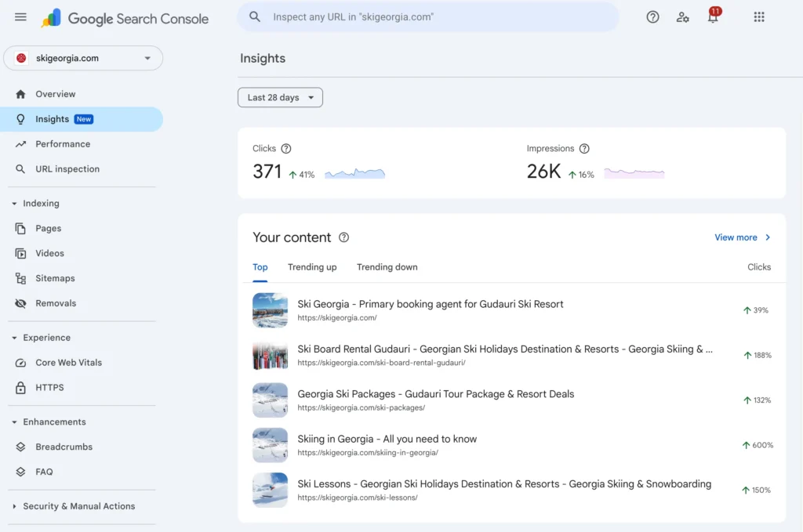Viewport: 803px width, 532px height.
Task: Switch to the Trending down tab
Action: [387, 266]
